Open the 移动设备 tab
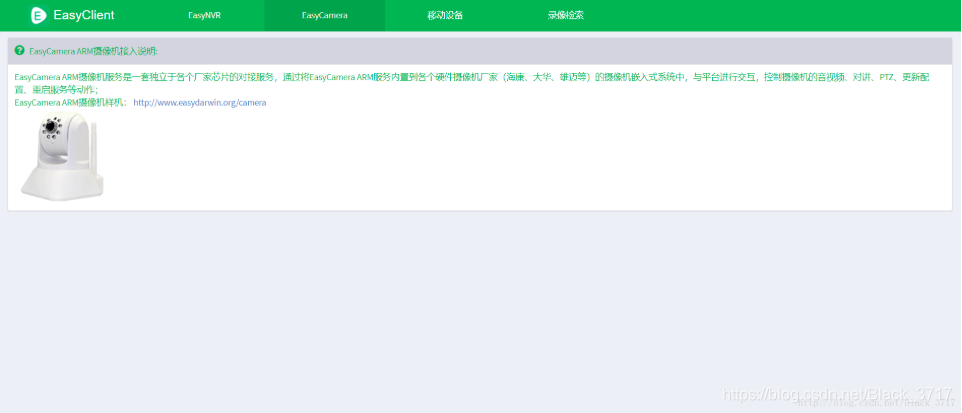The image size is (962, 413). tap(445, 15)
